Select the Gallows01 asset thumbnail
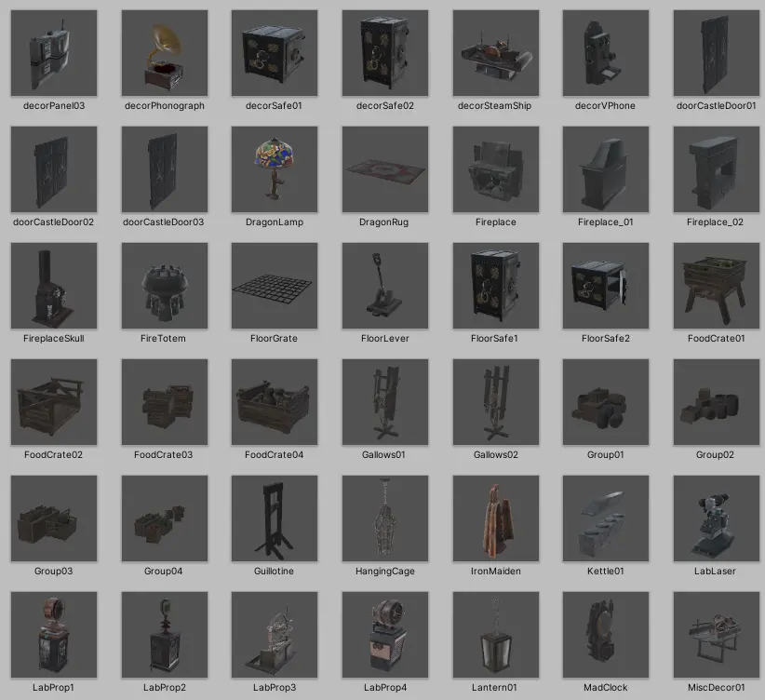Image resolution: width=765 pixels, height=700 pixels. [x=385, y=402]
